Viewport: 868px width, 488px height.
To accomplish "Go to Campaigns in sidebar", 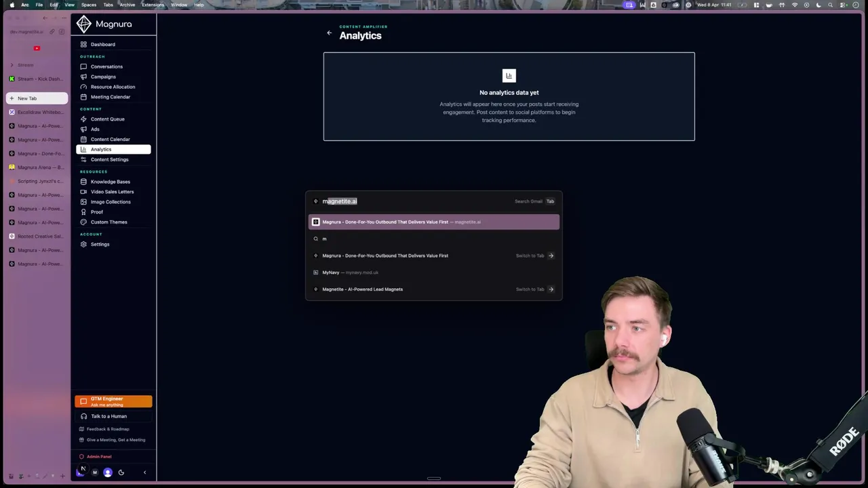I will [113, 77].
